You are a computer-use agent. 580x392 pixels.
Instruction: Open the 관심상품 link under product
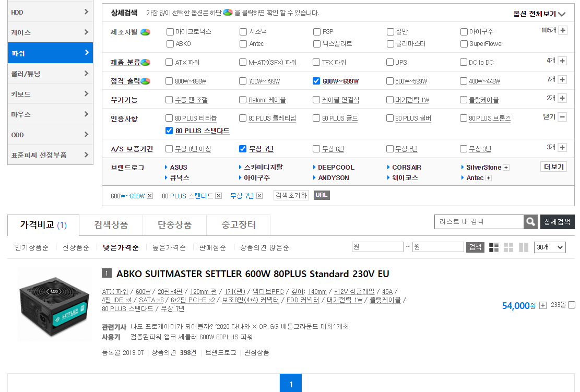(256, 352)
